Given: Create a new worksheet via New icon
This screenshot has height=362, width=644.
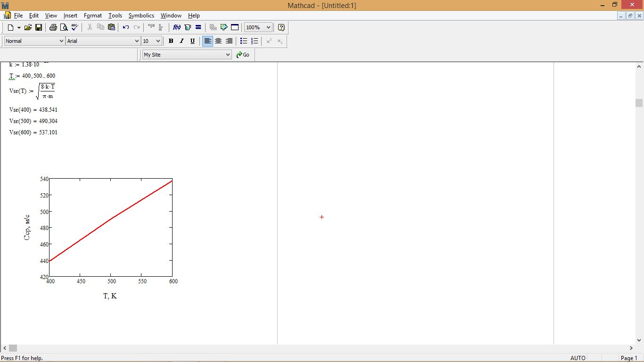Looking at the screenshot, I should [10, 27].
